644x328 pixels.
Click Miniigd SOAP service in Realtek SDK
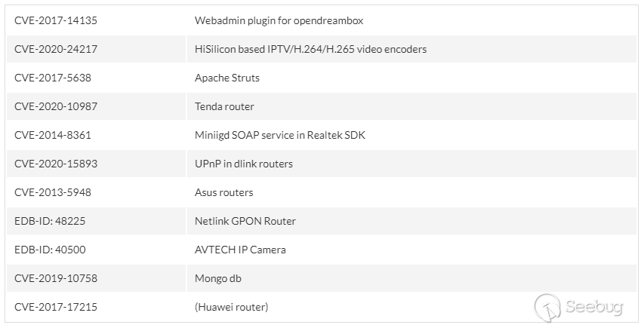point(280,135)
